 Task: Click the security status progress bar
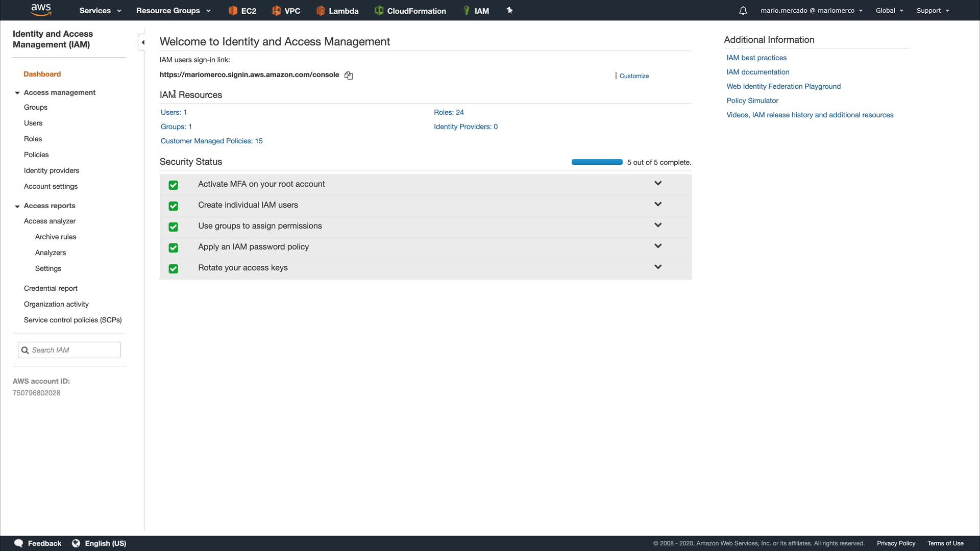tap(597, 162)
